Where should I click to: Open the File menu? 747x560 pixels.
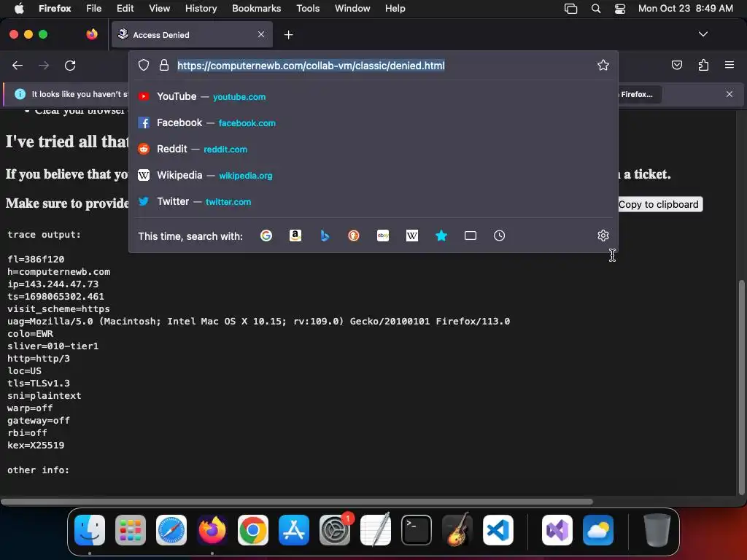93,8
